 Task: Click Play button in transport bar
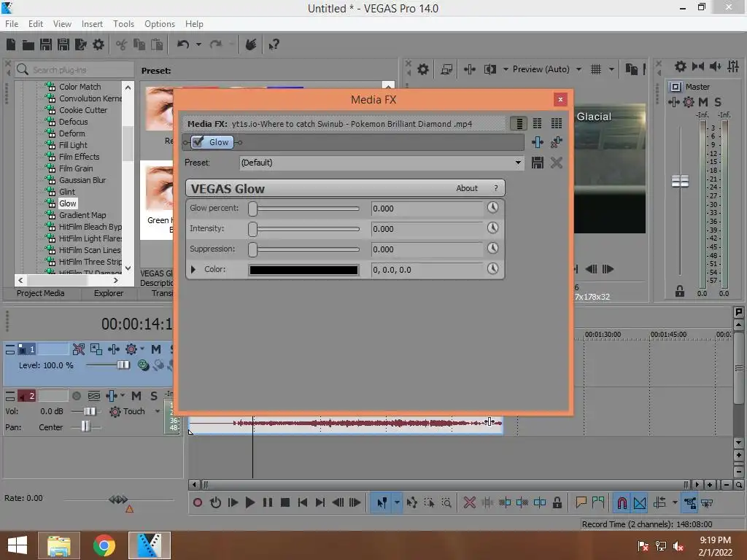[x=249, y=502]
